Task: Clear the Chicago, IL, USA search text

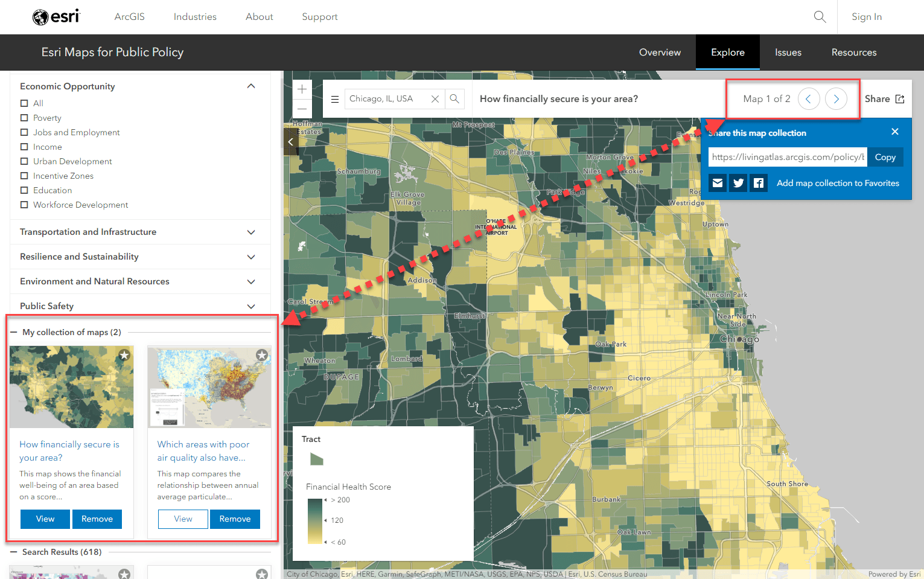Action: click(435, 99)
